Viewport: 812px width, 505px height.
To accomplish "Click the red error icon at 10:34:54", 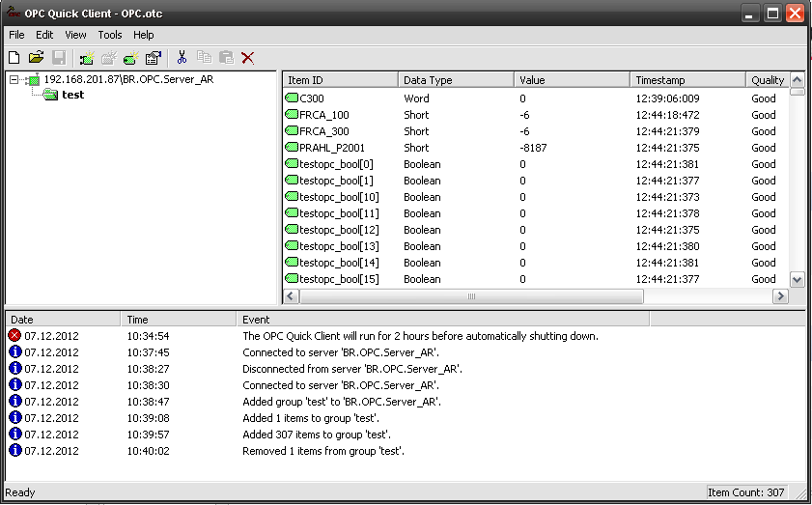I will coord(14,335).
